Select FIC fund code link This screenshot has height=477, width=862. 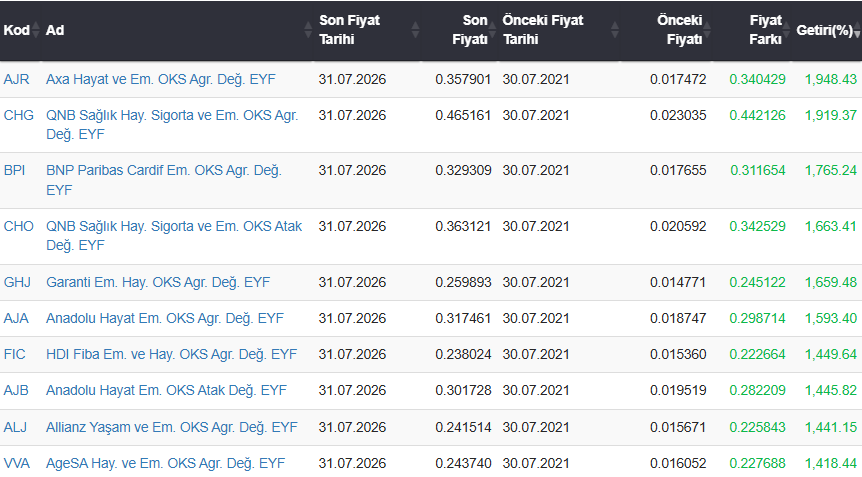pyautogui.click(x=15, y=354)
